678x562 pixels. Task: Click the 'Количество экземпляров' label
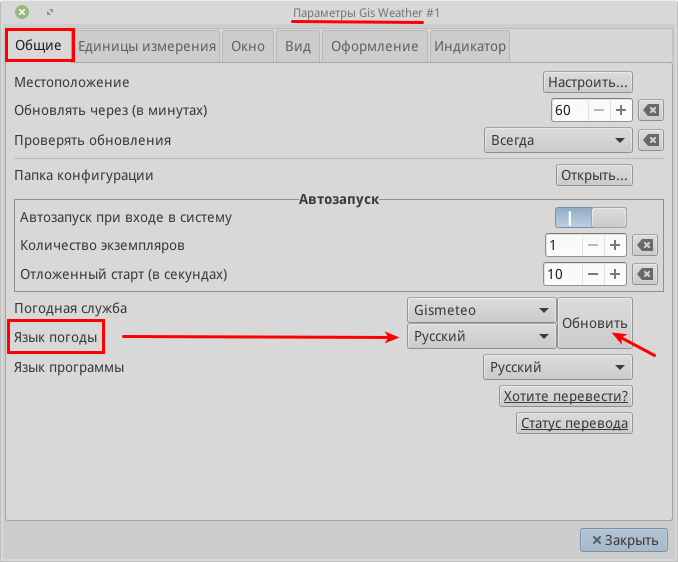click(102, 246)
